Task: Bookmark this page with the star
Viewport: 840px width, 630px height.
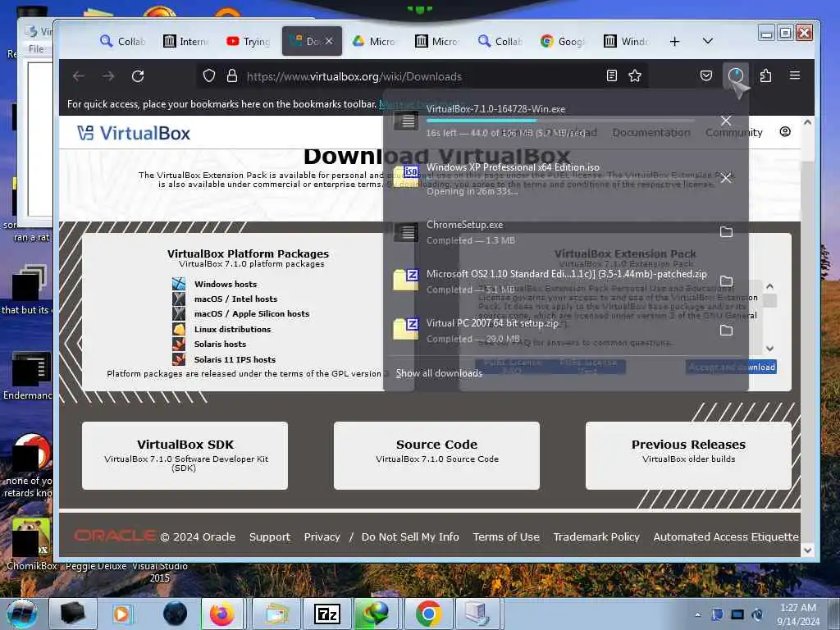Action: (635, 76)
